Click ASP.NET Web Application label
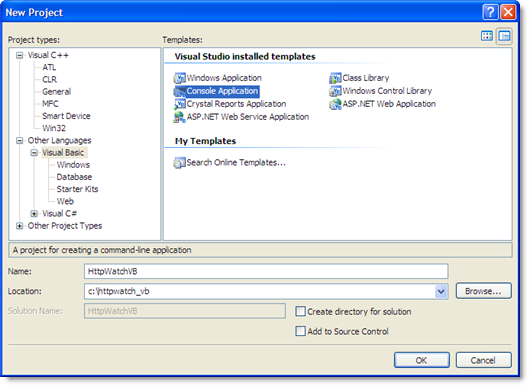529x386 pixels. tap(389, 104)
